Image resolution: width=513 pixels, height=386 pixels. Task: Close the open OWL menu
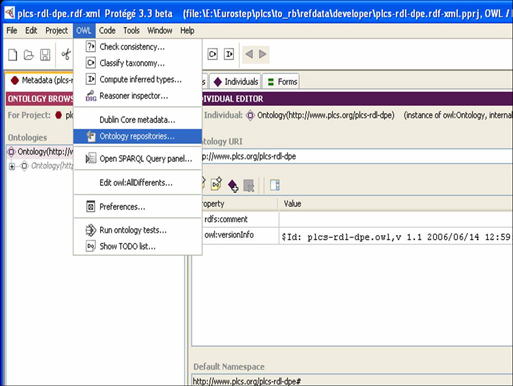click(83, 31)
